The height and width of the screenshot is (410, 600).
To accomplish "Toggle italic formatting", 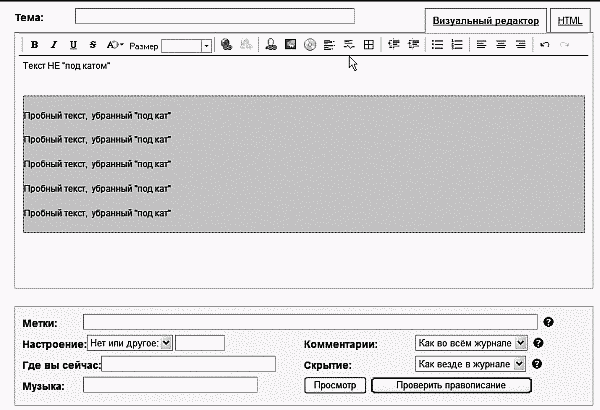I will pyautogui.click(x=54, y=45).
